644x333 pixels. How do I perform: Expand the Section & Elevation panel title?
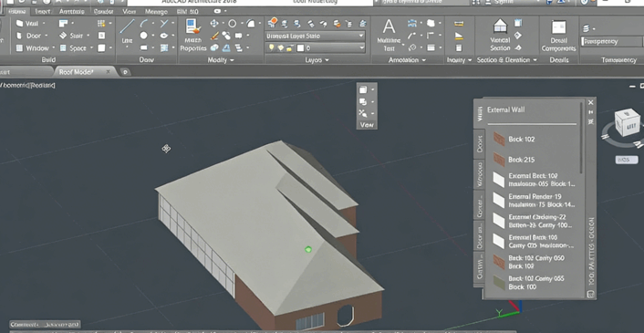[x=506, y=60]
